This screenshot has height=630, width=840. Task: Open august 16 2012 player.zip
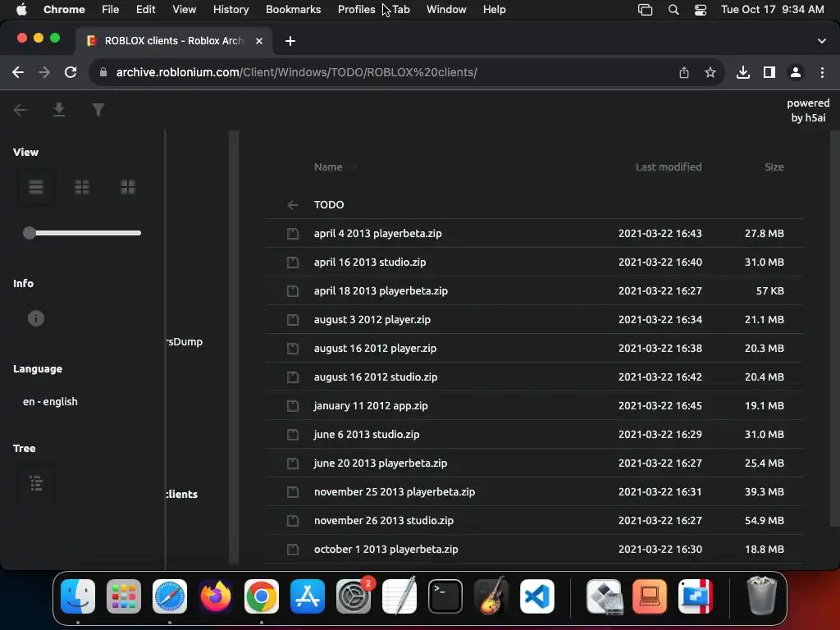point(534,348)
